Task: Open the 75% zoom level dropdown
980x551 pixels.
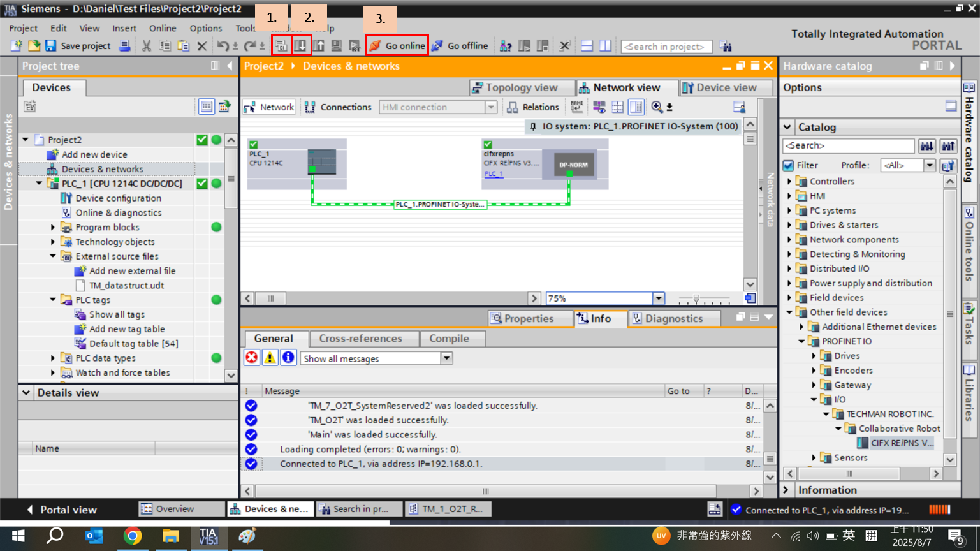Action: (x=659, y=298)
